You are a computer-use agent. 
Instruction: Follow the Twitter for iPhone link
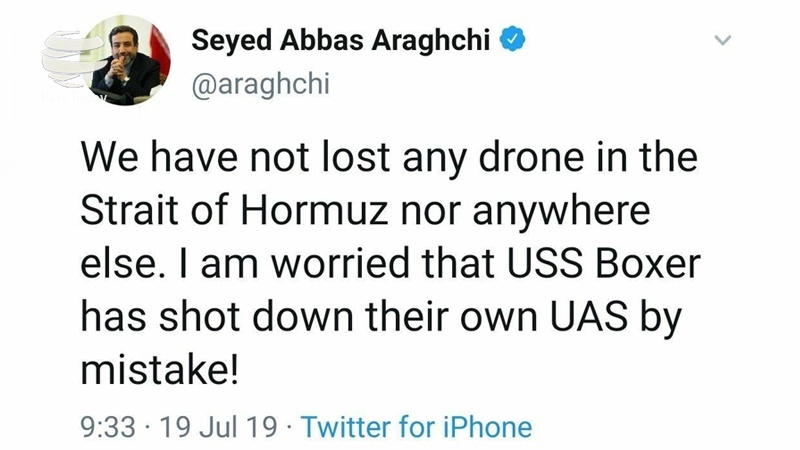(416, 428)
